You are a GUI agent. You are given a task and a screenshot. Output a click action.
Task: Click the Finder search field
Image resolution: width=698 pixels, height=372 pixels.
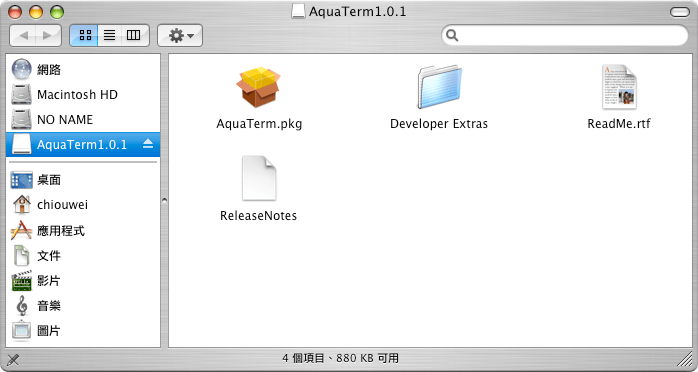564,35
